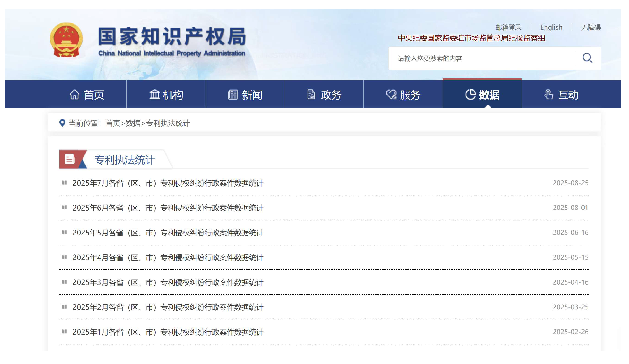Image resolution: width=629 pixels, height=364 pixels.
Task: Click the location pin breadcrumb icon
Action: pyautogui.click(x=62, y=123)
